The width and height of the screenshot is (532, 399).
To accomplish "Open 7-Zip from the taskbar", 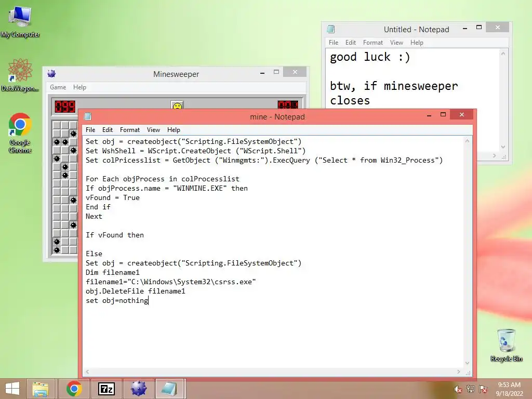I will coord(106,389).
